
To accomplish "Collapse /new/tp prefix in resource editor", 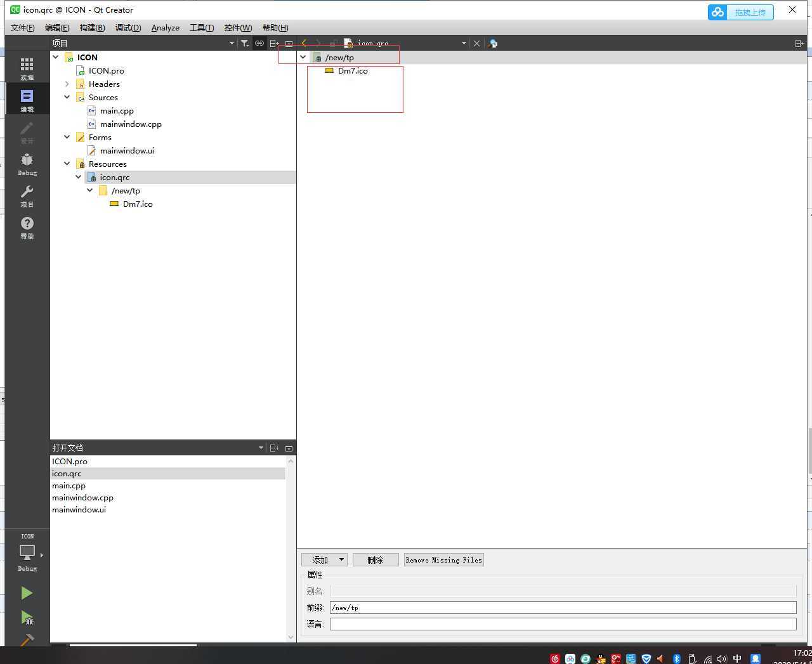I will 303,57.
